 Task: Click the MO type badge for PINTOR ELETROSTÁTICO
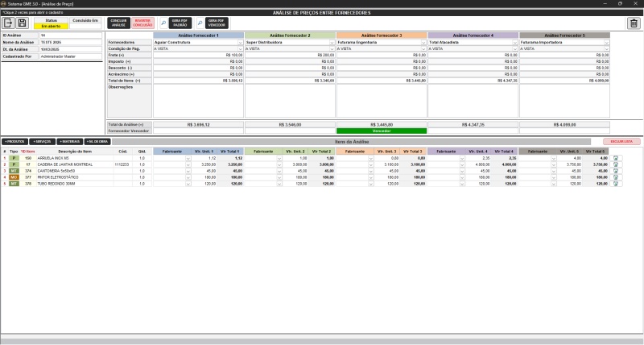(14, 177)
